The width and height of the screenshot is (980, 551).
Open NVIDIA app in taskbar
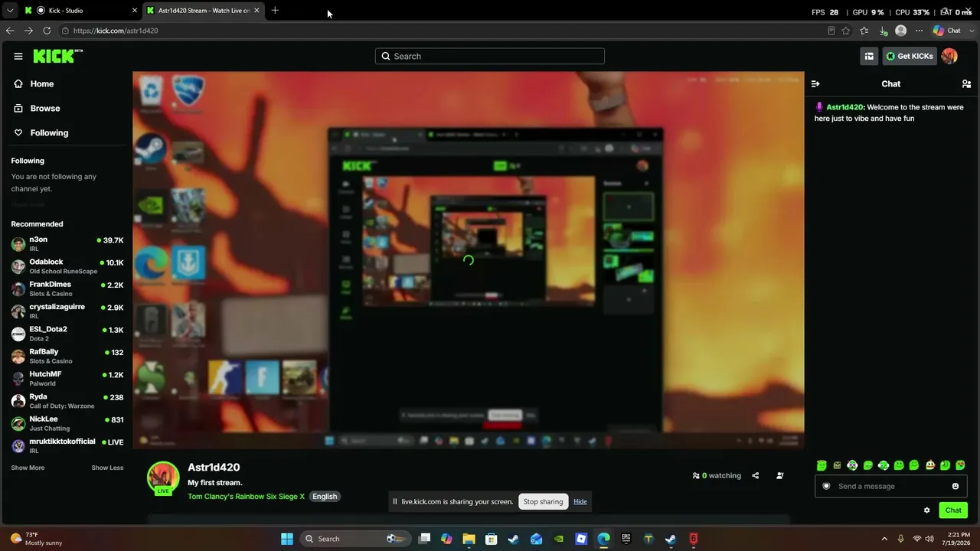click(559, 539)
